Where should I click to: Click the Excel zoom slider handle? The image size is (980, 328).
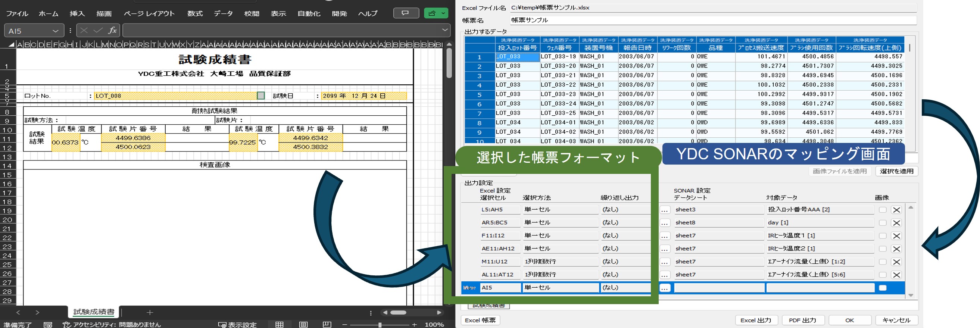380,325
